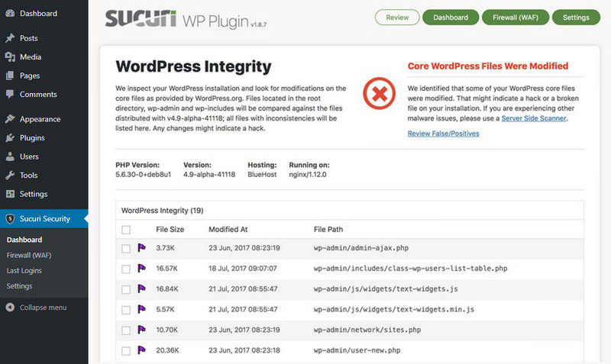Check the box for wp-admin/admin-ajax.php
Viewport: 611px width, 364px height.
[126, 248]
